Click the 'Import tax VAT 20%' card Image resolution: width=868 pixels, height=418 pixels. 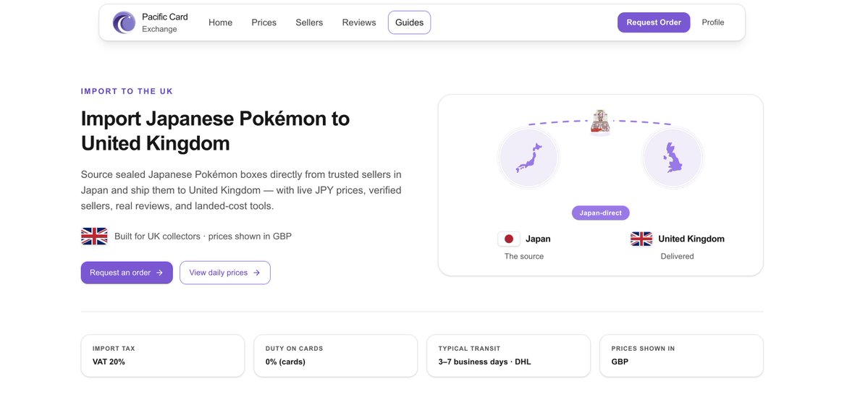(163, 356)
